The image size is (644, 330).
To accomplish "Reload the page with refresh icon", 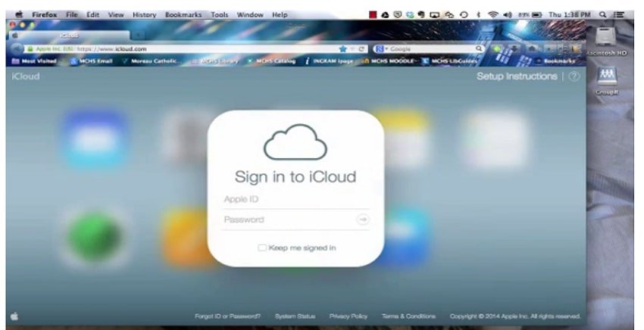I will point(361,49).
